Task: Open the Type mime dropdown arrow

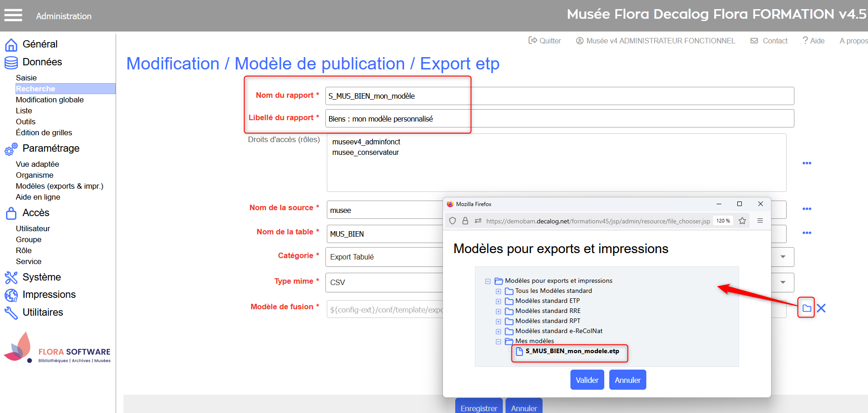Action: [x=783, y=282]
